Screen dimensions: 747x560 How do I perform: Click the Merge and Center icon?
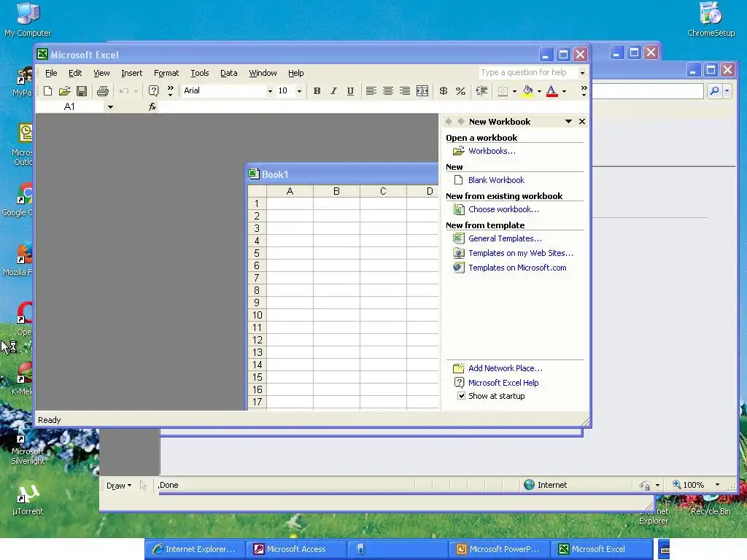422,91
